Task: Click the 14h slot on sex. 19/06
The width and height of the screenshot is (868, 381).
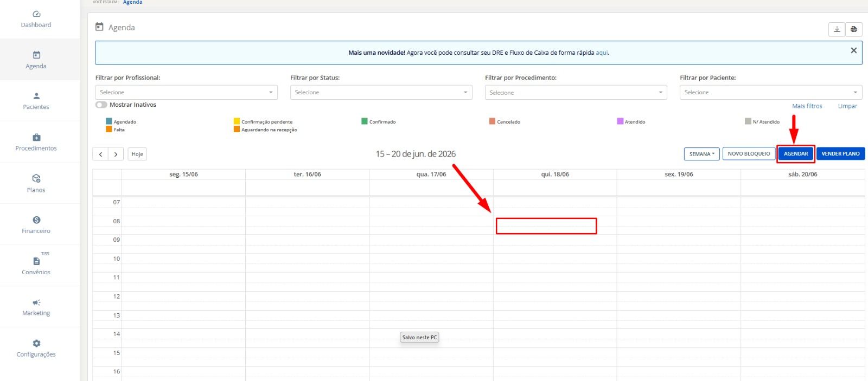Action: click(679, 338)
